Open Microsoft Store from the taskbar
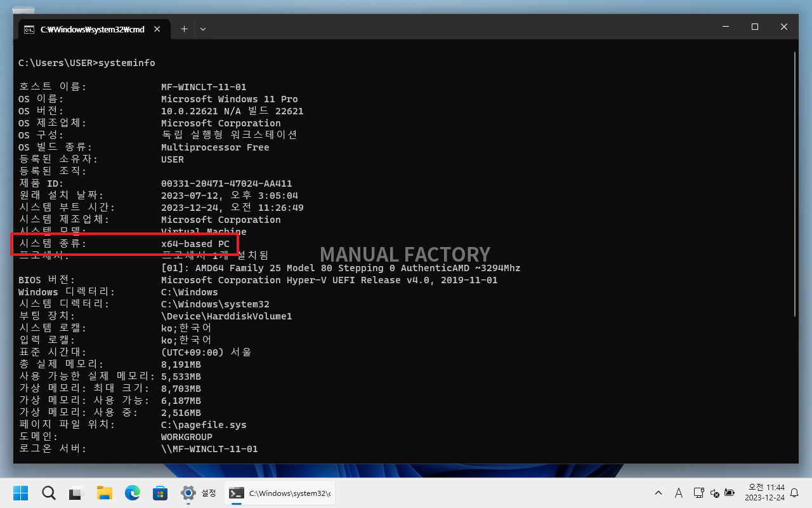The height and width of the screenshot is (508, 812). click(x=160, y=493)
